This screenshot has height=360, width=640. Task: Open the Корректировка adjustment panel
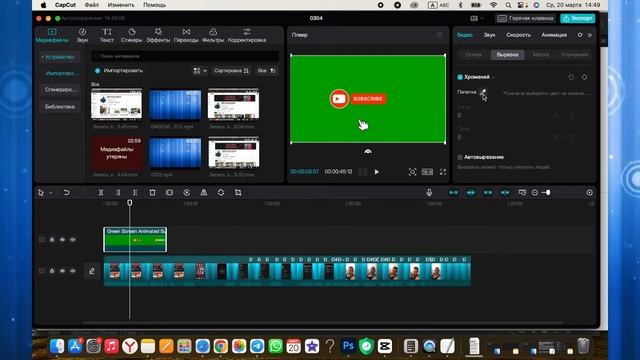click(247, 35)
